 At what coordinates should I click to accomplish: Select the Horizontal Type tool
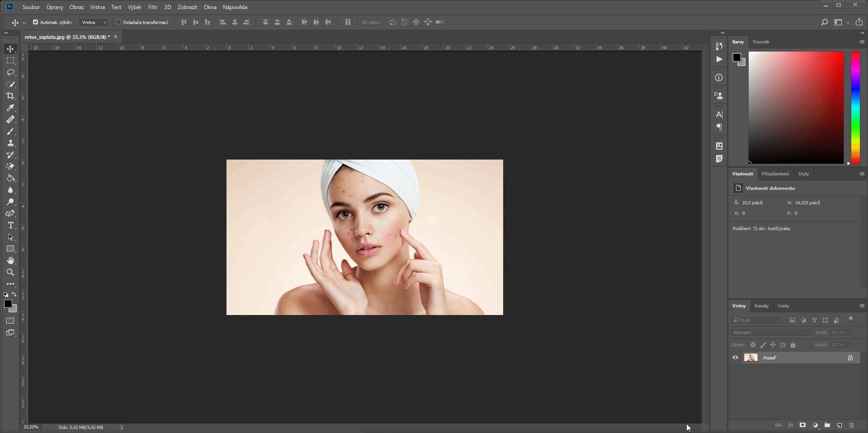pyautogui.click(x=10, y=225)
